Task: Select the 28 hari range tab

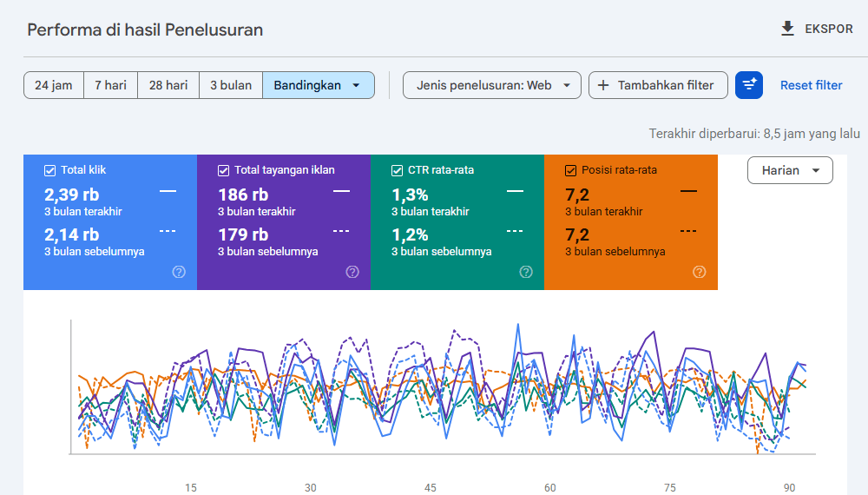Action: 168,85
